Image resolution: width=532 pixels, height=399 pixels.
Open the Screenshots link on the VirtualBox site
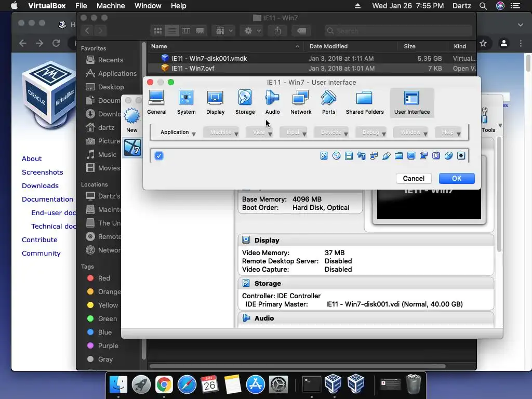pyautogui.click(x=43, y=172)
